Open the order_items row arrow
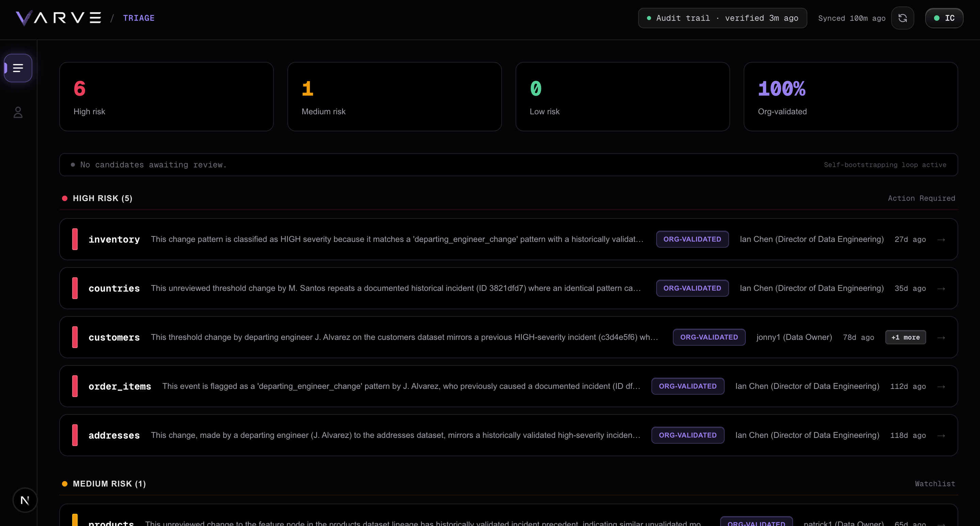This screenshot has height=526, width=980. (941, 387)
